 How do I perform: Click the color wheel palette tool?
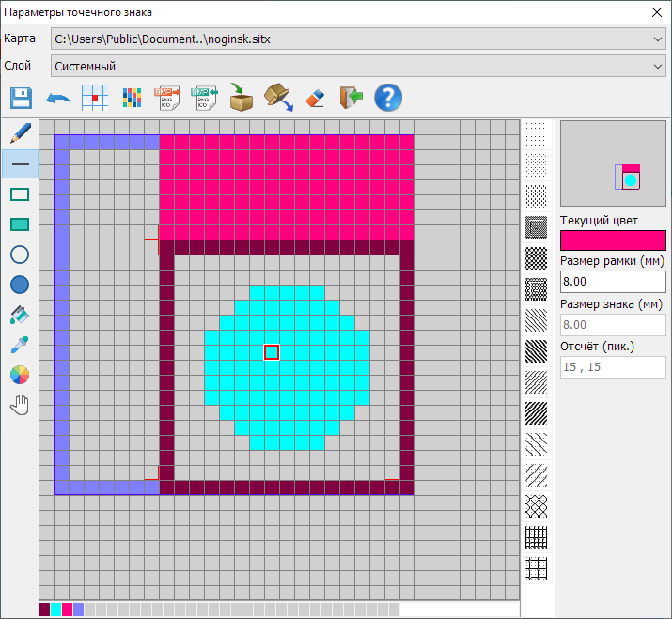coord(20,376)
